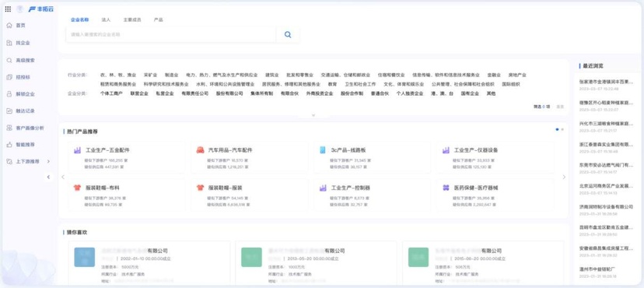Select the first carousel page dot

coord(557,129)
